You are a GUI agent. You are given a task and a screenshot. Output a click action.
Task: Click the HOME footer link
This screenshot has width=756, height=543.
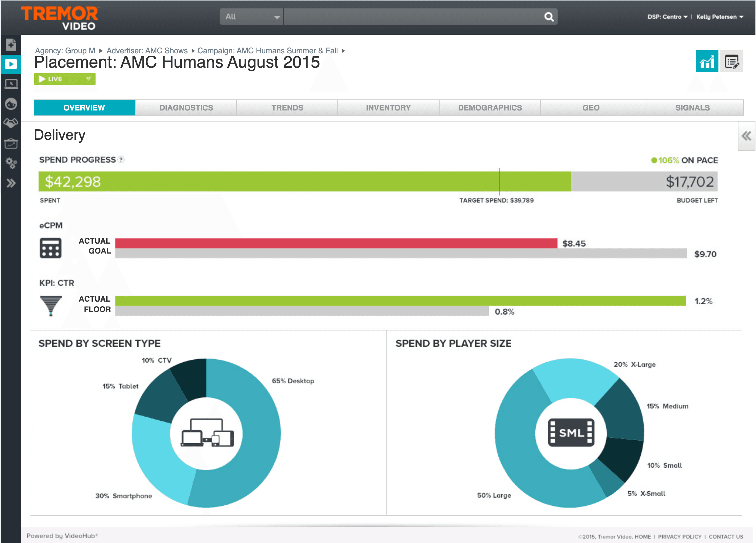[642, 536]
